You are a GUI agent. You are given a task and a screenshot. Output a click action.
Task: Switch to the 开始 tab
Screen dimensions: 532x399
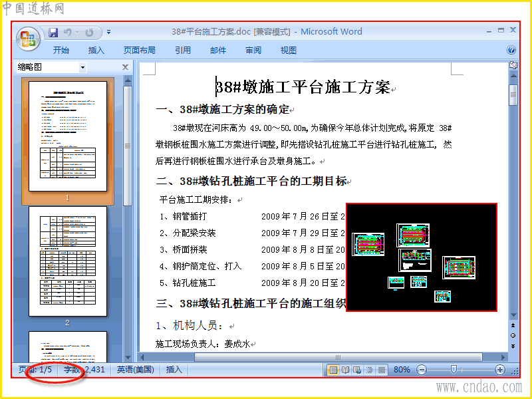tap(61, 51)
